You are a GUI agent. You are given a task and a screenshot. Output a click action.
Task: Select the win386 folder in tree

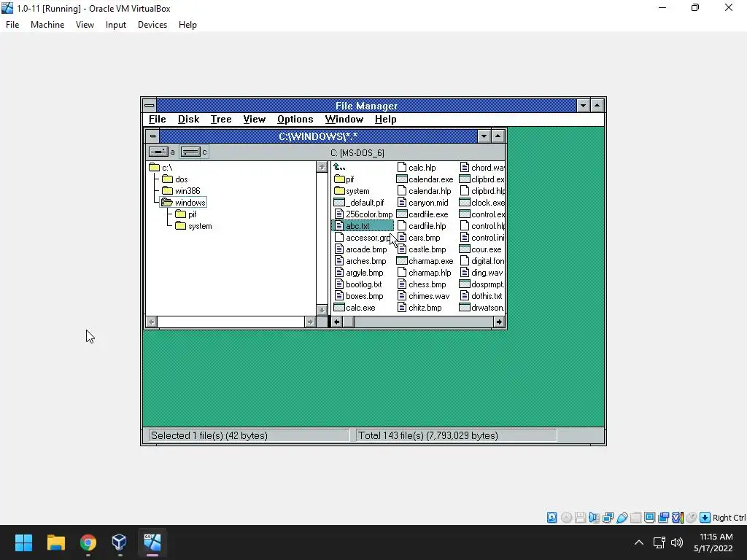181,191
